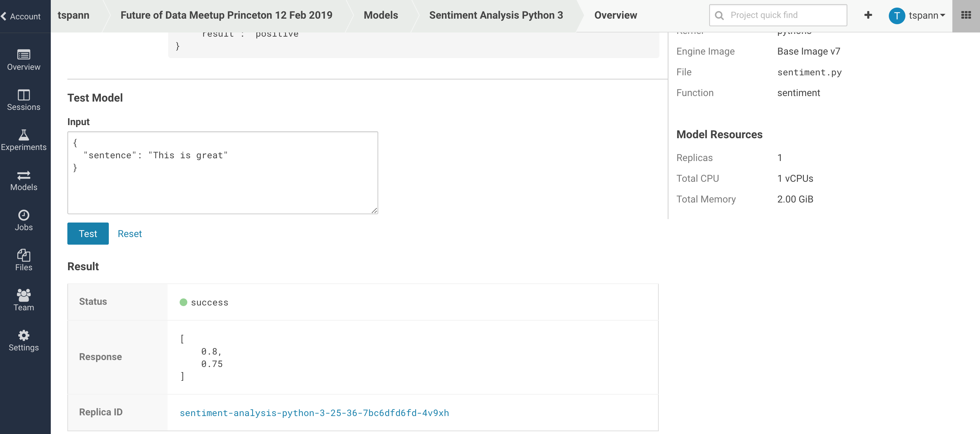Click inside the Input JSON textarea
The image size is (980, 434).
(222, 172)
